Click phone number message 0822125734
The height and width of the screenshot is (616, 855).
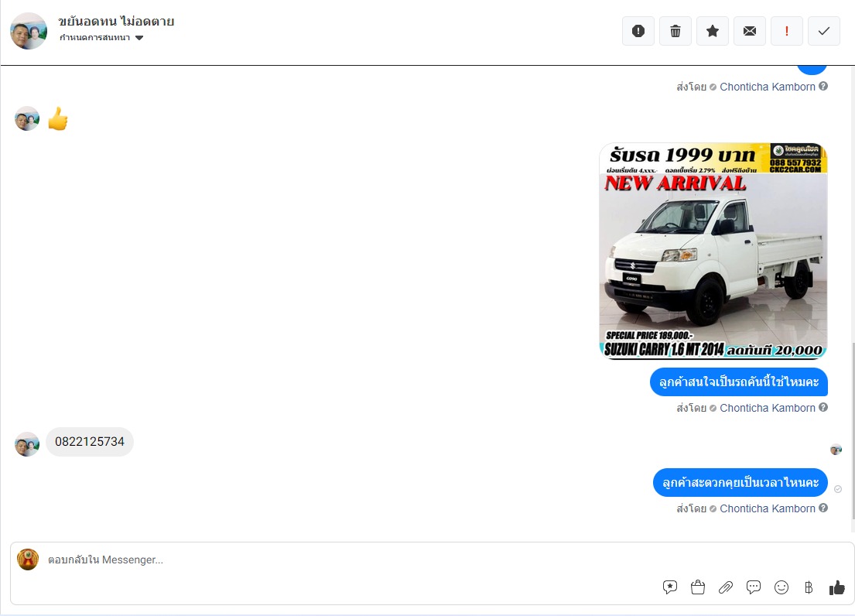pyautogui.click(x=90, y=442)
